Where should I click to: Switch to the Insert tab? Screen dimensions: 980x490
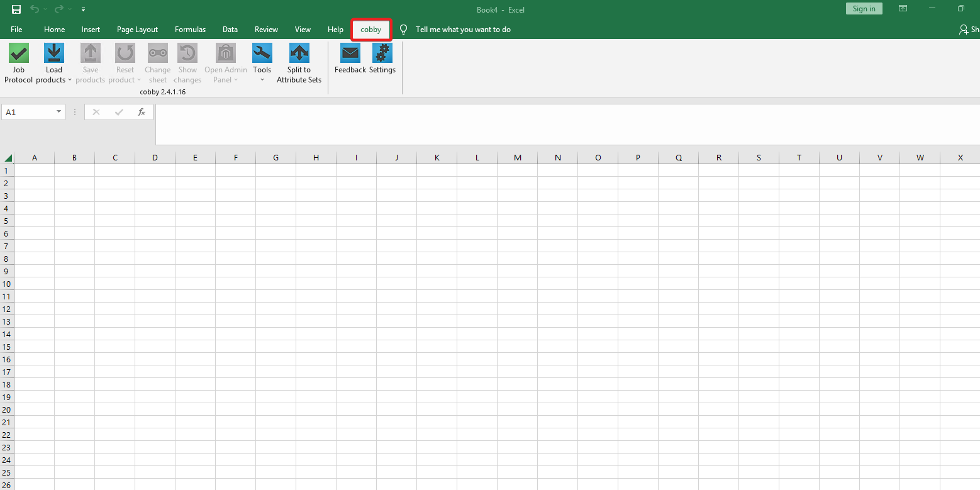(x=91, y=30)
